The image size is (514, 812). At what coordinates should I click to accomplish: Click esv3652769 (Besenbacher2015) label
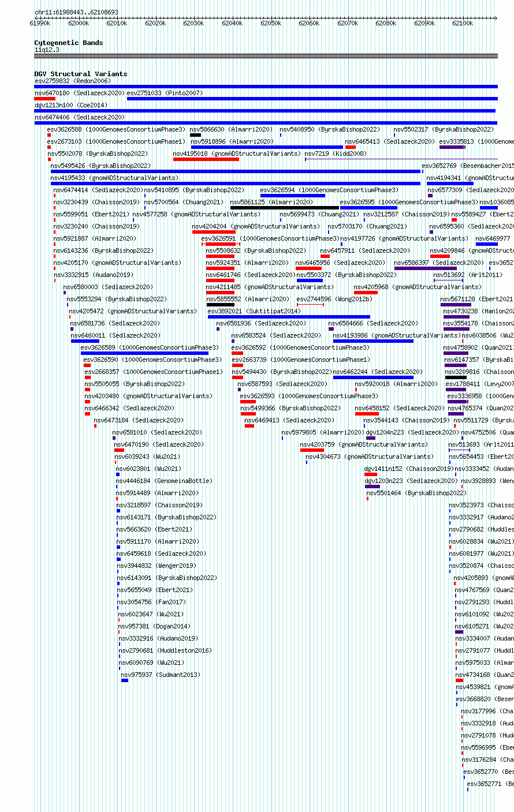tap(468, 166)
